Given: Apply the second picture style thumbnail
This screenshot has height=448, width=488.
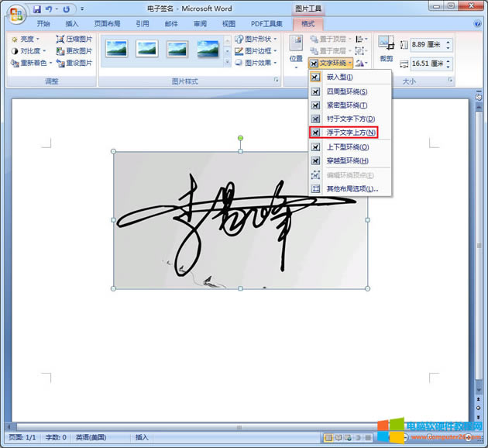Looking at the screenshot, I should [x=147, y=49].
